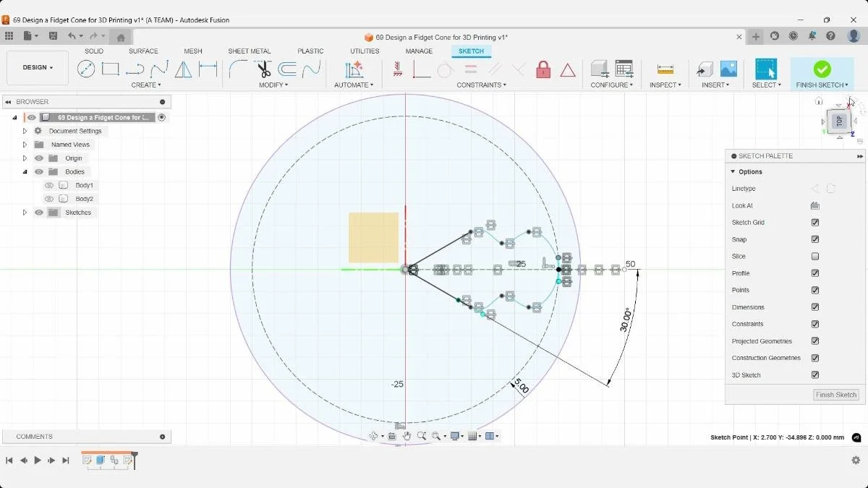This screenshot has width=868, height=488.
Task: Click the Finish Sketch button in palette
Action: click(836, 395)
